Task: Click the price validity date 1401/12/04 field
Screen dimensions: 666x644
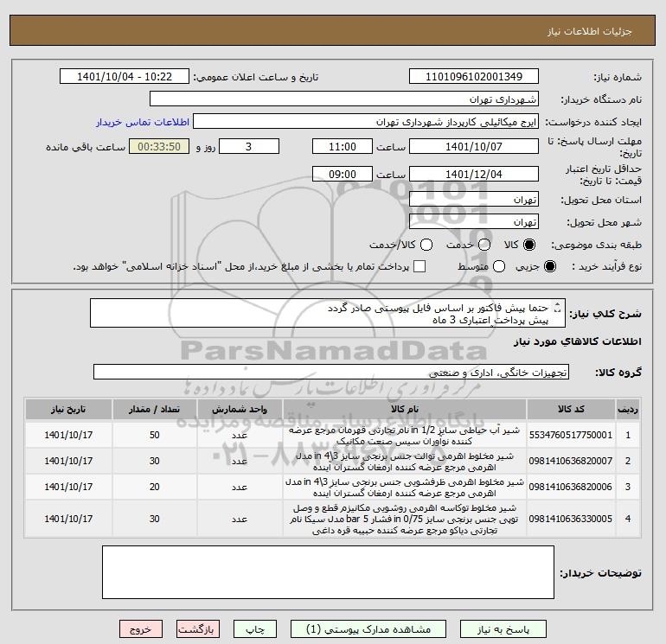Action: (x=474, y=174)
